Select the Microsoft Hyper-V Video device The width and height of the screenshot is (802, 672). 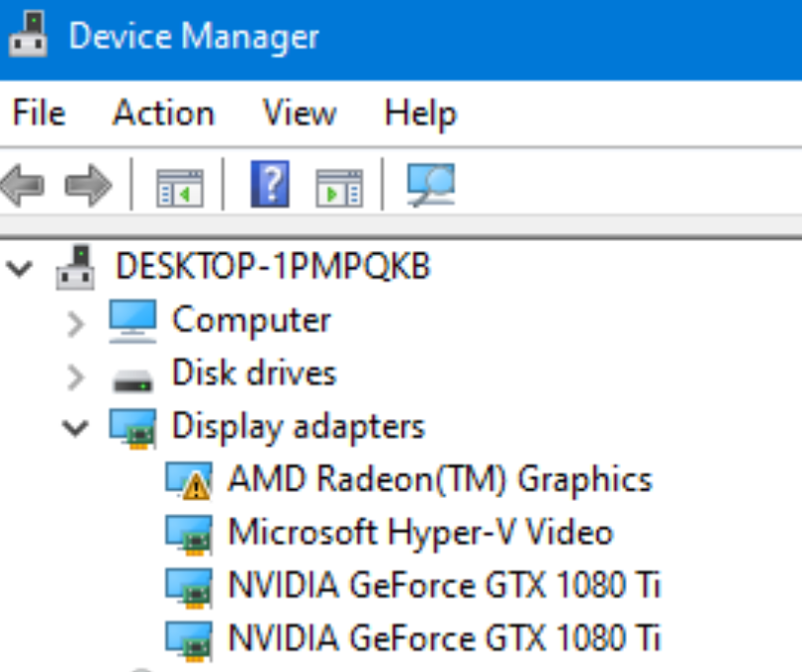(x=420, y=533)
